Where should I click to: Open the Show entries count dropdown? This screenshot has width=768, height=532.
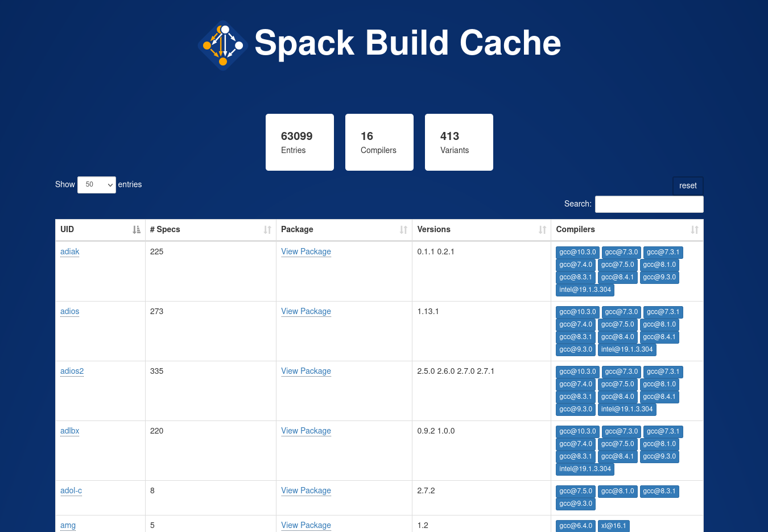[x=97, y=185]
